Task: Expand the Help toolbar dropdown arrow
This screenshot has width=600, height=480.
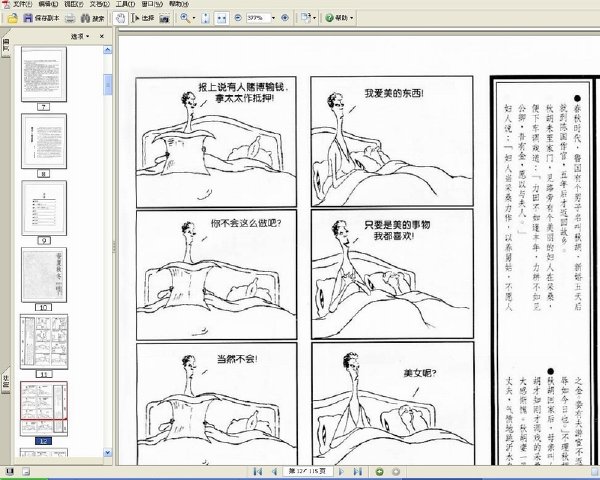Action: pyautogui.click(x=351, y=18)
